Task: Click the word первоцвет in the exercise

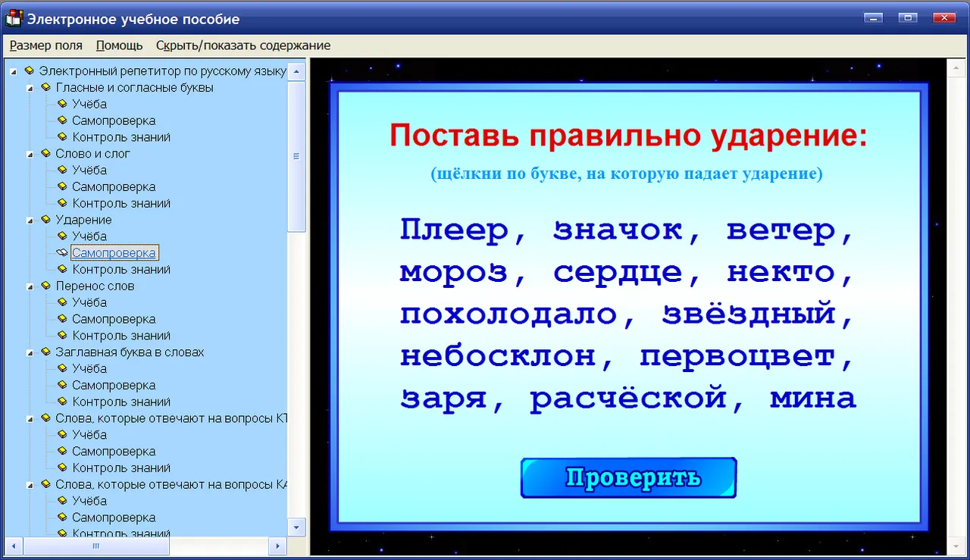Action: [x=737, y=356]
